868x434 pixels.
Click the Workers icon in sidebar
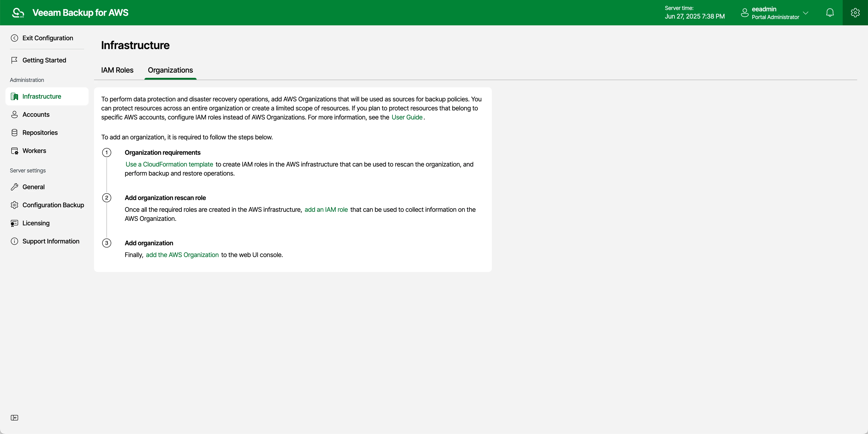[14, 151]
